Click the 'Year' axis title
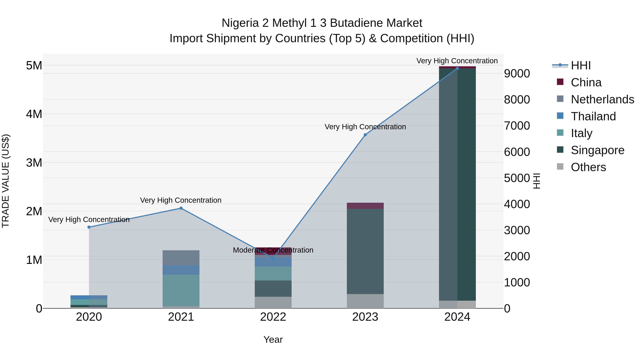The image size is (644, 362). [273, 339]
